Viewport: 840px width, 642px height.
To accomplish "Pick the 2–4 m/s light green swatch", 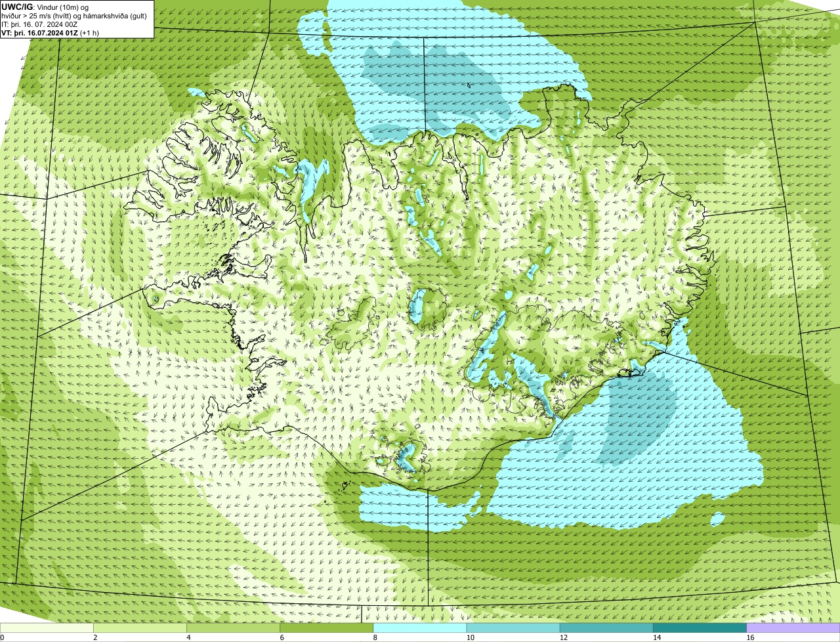I will click(x=140, y=628).
